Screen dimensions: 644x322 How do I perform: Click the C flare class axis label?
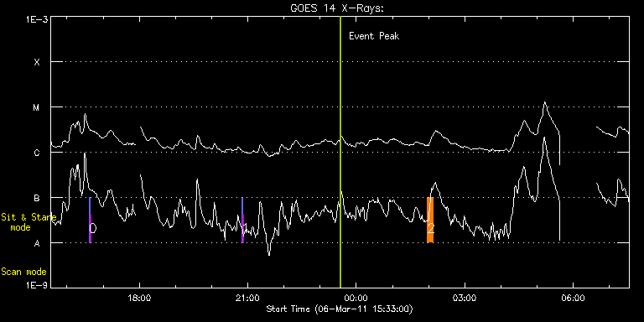[x=37, y=153]
